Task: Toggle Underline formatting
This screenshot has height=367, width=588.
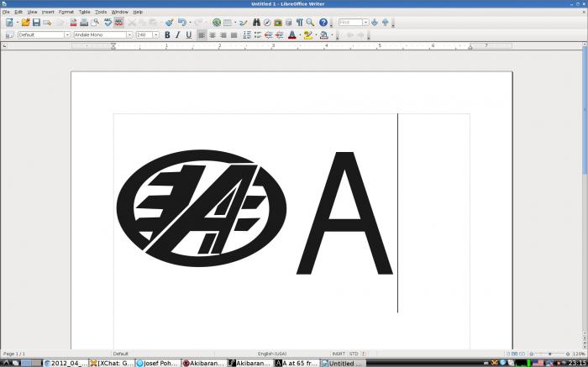Action: [x=189, y=35]
